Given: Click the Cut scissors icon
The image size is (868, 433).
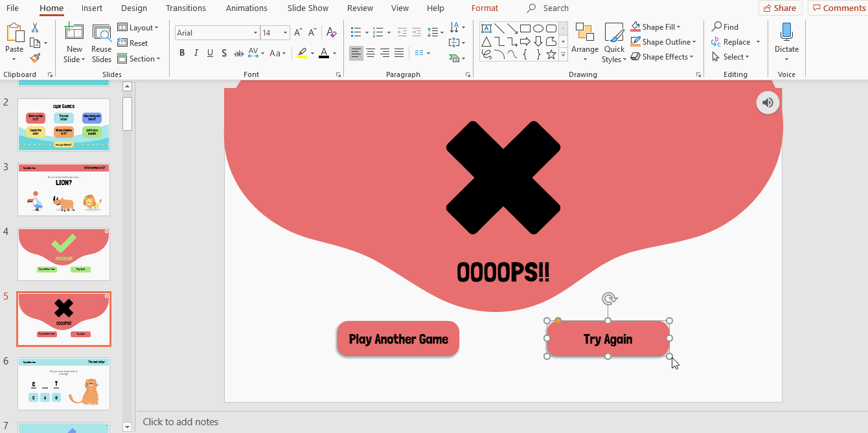Looking at the screenshot, I should (x=35, y=27).
